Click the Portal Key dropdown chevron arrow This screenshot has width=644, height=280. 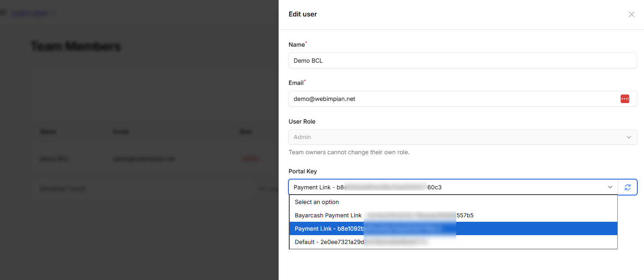610,188
